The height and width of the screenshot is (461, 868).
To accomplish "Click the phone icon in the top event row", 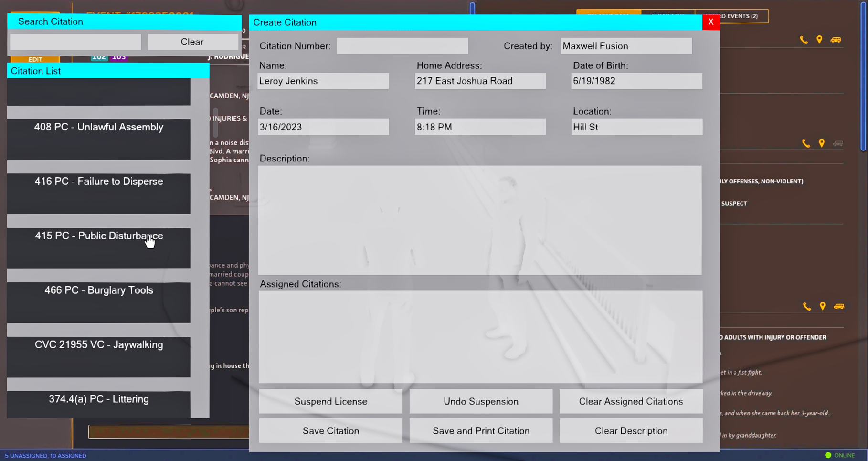I will (804, 40).
